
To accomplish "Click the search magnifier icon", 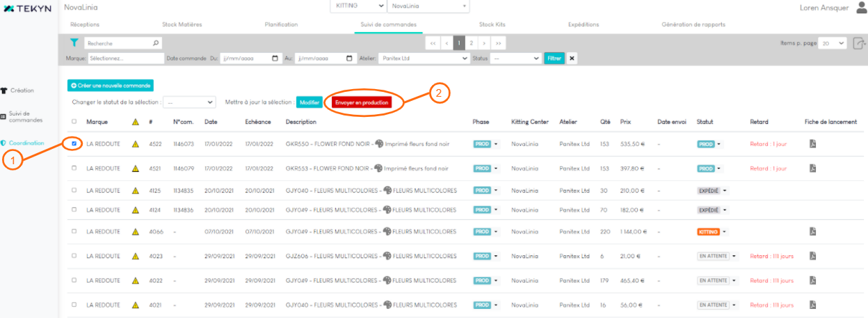I will tap(156, 43).
